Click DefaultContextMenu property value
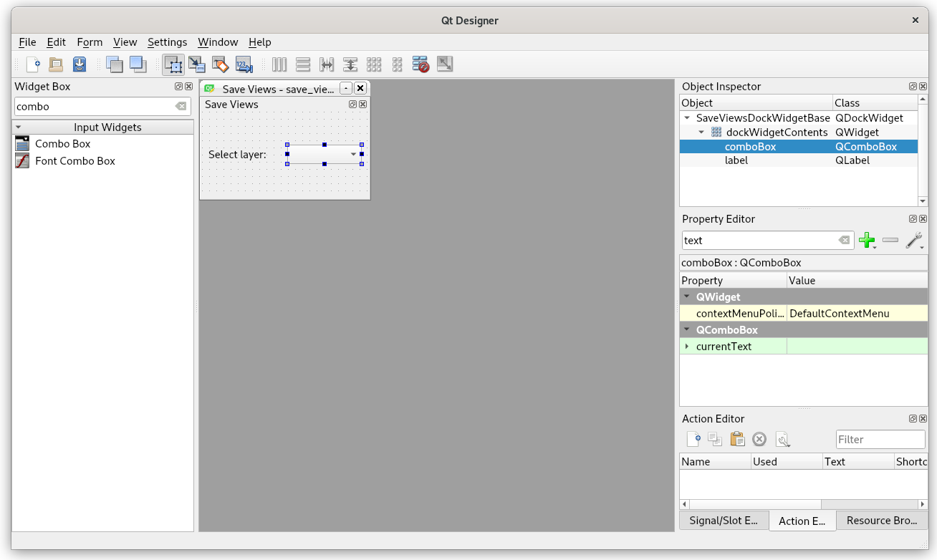 point(857,314)
